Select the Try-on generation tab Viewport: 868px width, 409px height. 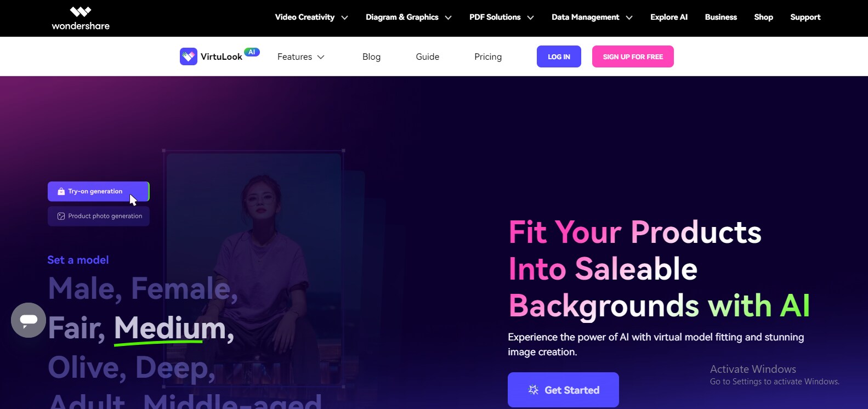point(98,191)
